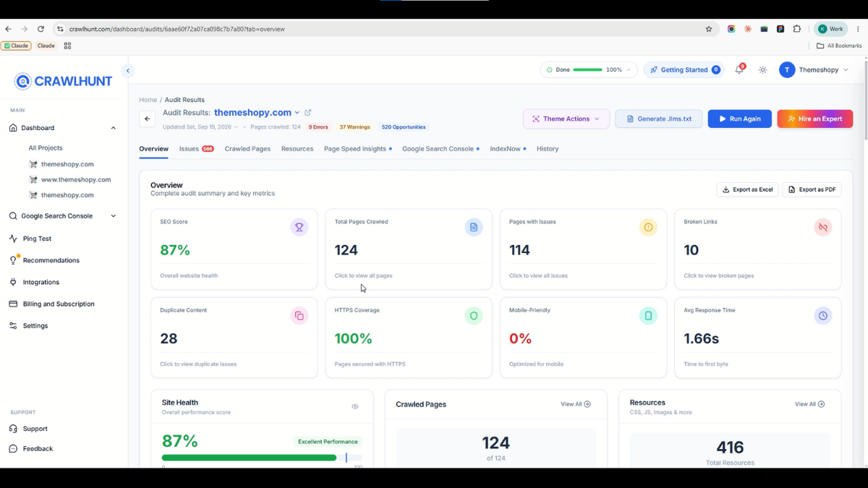
Task: Export the audit as PDF
Action: [x=812, y=189]
